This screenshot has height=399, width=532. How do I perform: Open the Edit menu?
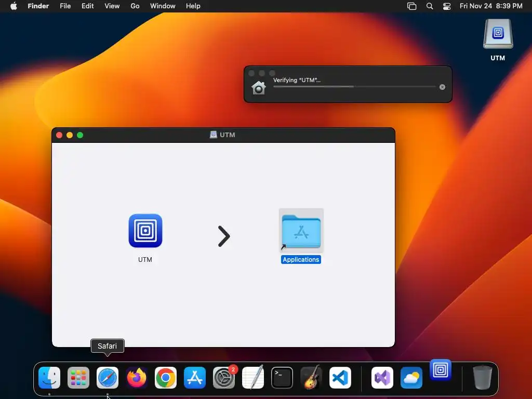tap(87, 6)
